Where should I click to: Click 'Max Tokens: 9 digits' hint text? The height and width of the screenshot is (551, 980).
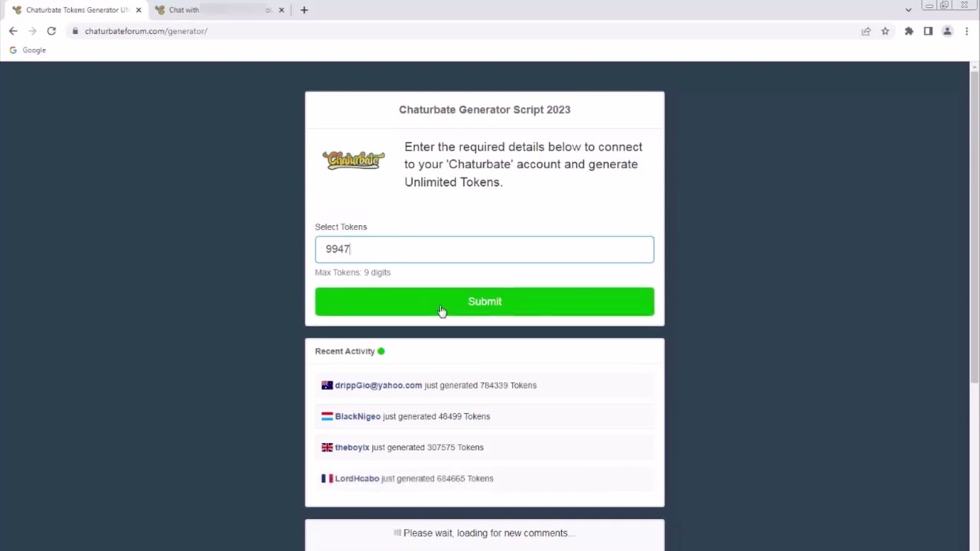click(353, 272)
